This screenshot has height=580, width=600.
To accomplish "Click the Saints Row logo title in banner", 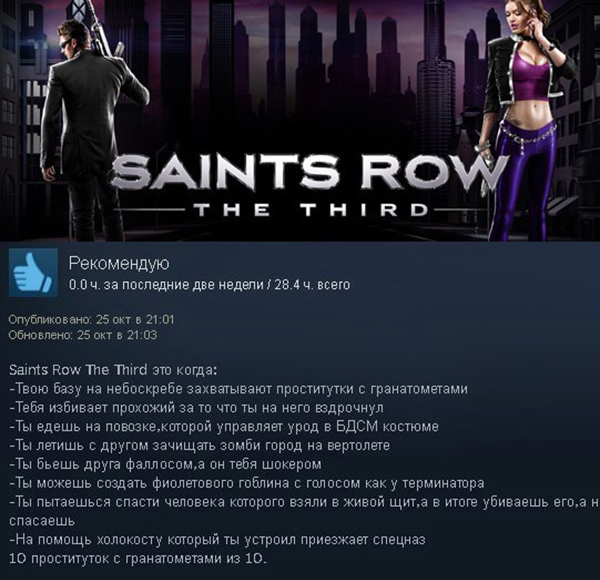I will (309, 171).
